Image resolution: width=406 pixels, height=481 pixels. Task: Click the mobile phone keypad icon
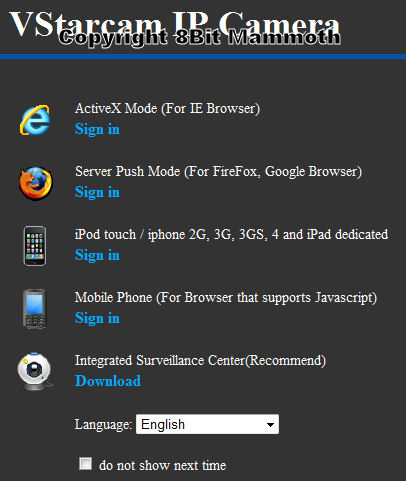point(34,309)
